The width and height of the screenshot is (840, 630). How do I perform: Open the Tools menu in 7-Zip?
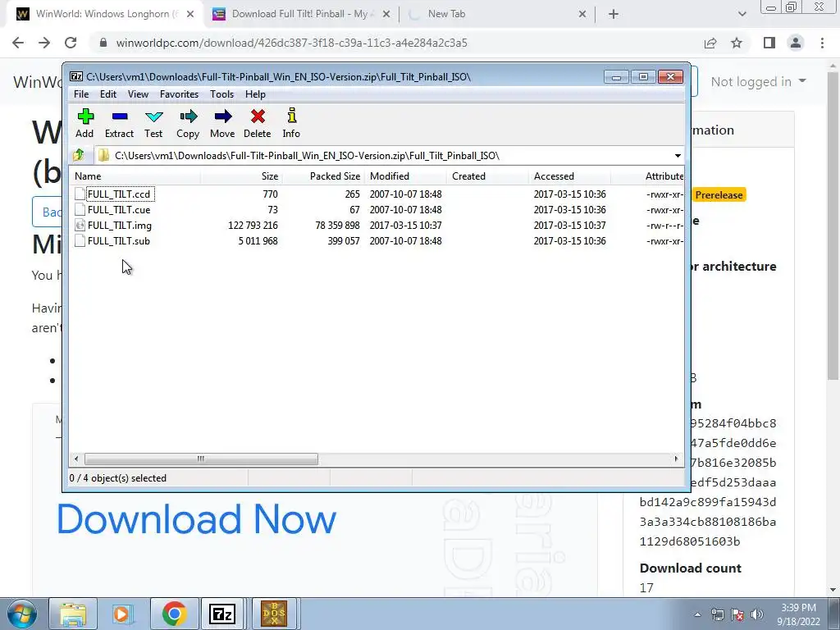tap(221, 94)
